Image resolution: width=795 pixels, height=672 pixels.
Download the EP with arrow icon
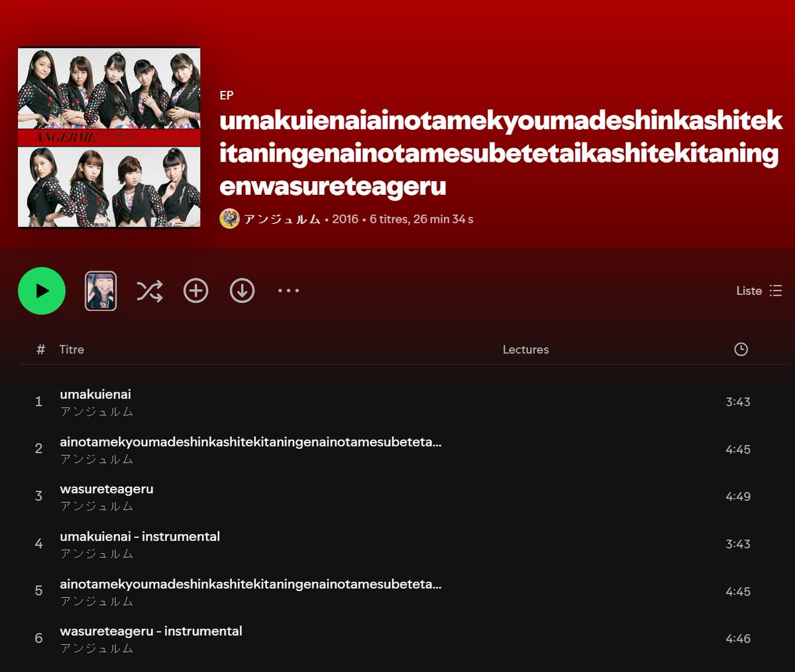[242, 291]
